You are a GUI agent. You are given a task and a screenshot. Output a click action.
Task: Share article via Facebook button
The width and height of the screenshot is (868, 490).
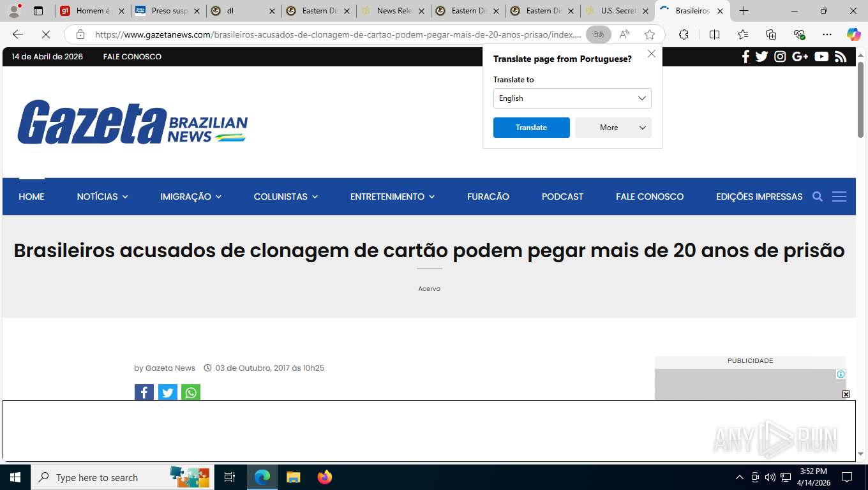click(x=144, y=392)
